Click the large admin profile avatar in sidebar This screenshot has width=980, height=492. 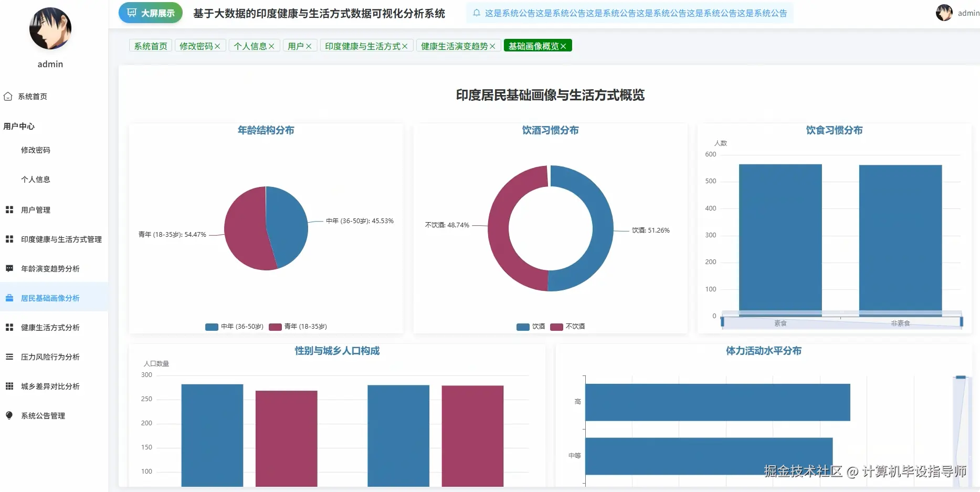click(x=50, y=28)
